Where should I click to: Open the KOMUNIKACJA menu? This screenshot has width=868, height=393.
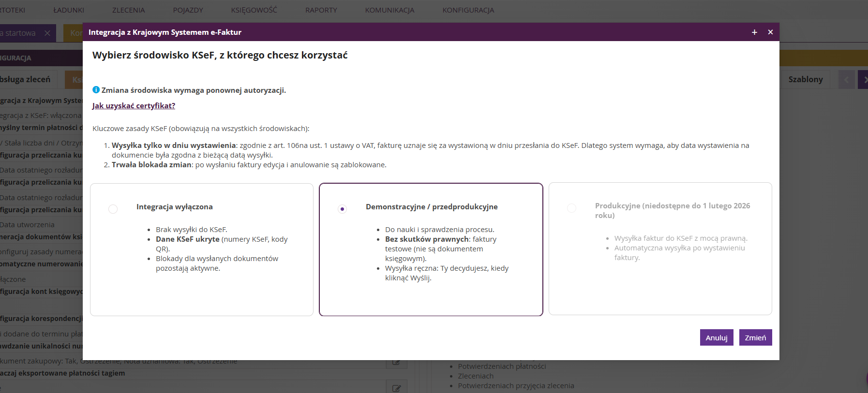pyautogui.click(x=390, y=10)
